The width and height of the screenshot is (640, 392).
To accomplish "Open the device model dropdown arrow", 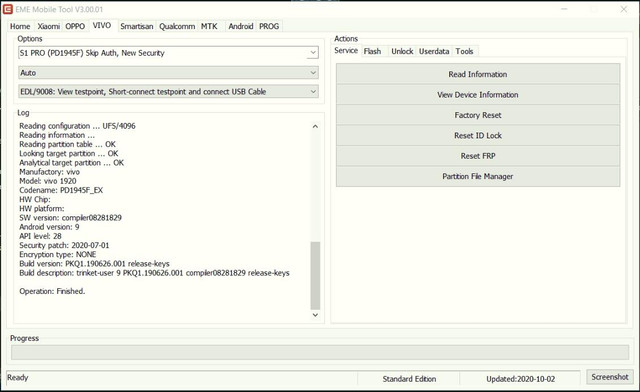I will [313, 53].
